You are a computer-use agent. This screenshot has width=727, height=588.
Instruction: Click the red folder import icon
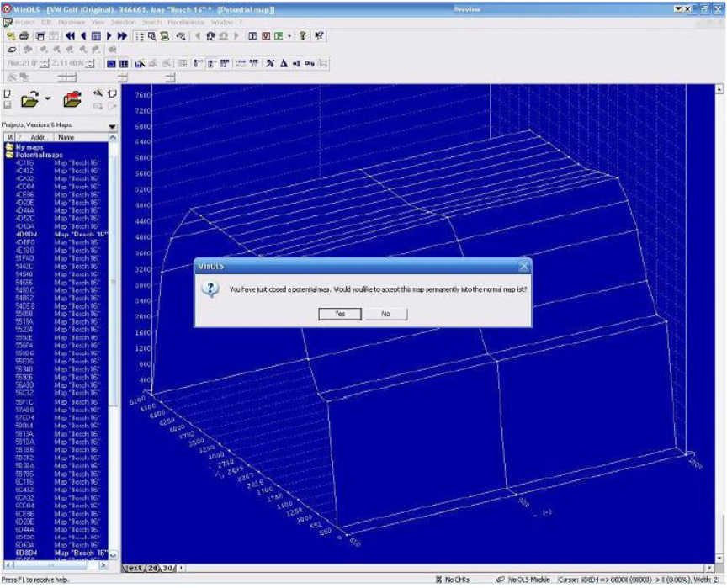[73, 98]
